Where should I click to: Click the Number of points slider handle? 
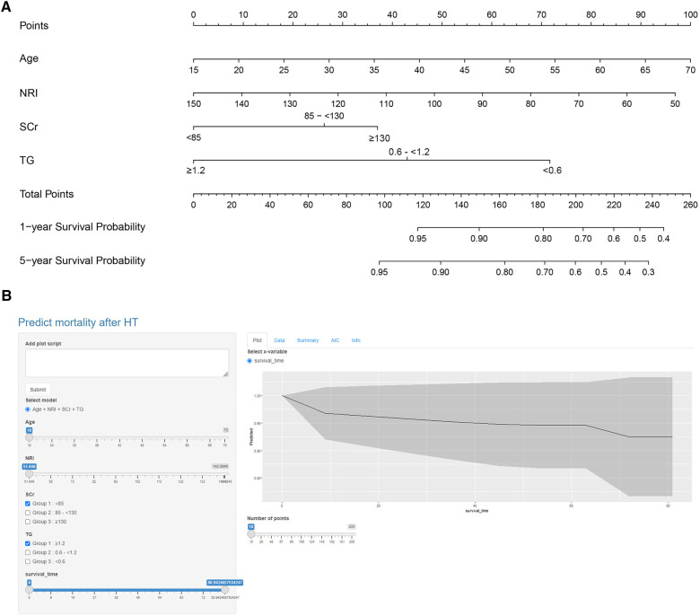pos(251,533)
